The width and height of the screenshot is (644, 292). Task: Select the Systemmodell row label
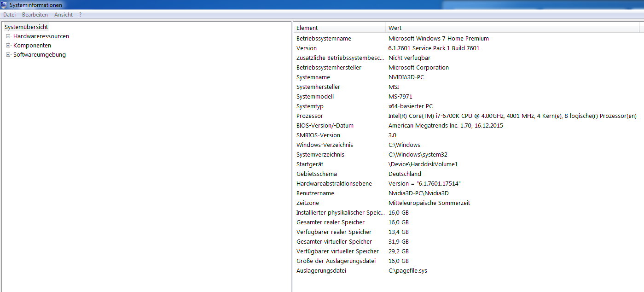click(315, 97)
